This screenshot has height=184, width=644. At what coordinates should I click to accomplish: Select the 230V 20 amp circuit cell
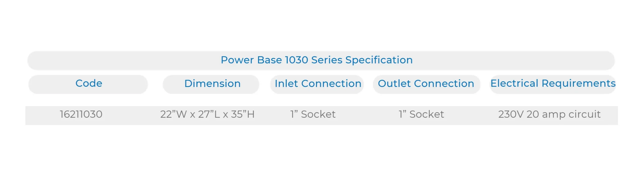coord(549,114)
